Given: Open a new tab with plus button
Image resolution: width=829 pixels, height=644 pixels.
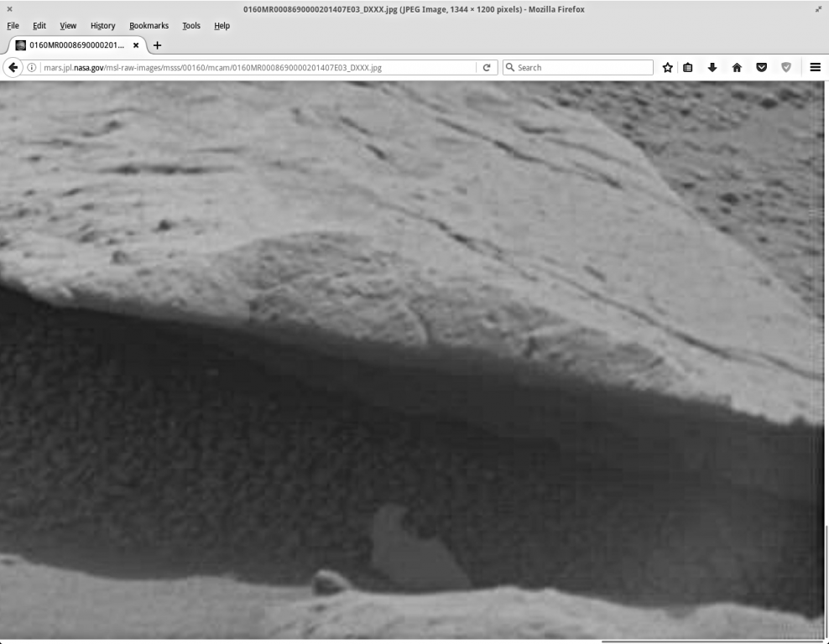Looking at the screenshot, I should pyautogui.click(x=157, y=45).
